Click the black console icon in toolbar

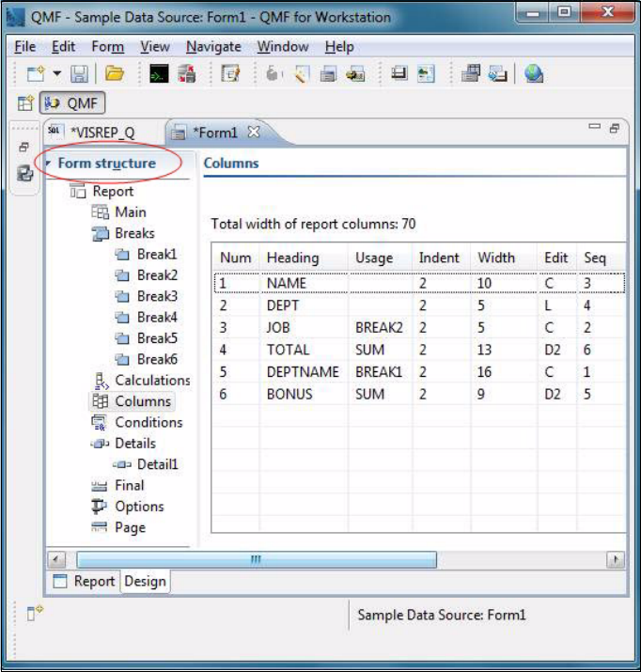coord(159,74)
